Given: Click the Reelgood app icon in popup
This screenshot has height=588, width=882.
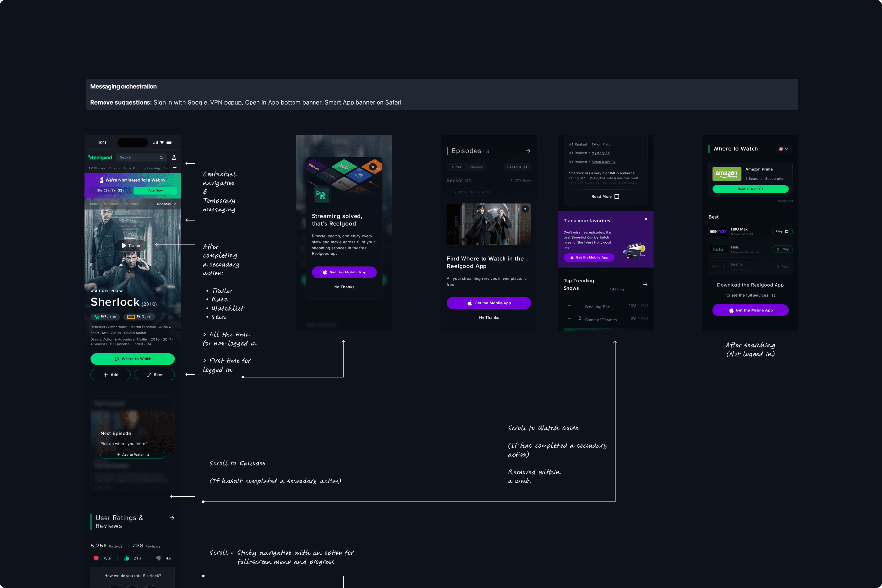Looking at the screenshot, I should (321, 195).
